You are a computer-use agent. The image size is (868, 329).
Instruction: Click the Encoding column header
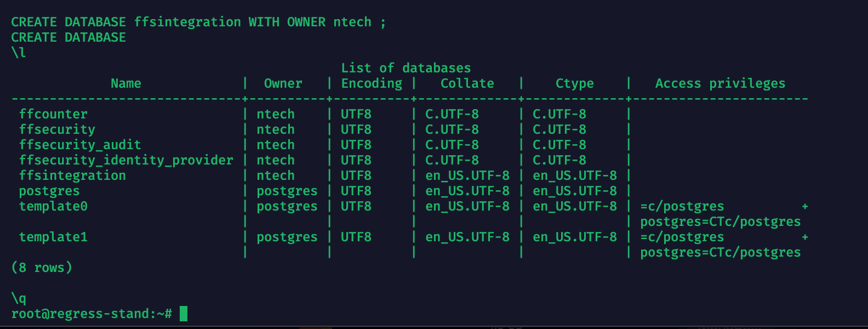click(372, 83)
